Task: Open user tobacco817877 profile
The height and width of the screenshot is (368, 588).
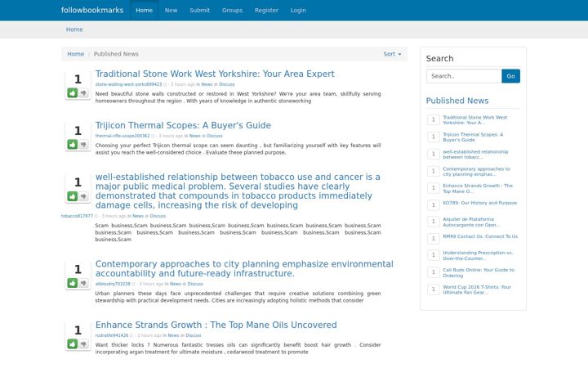Action: (x=77, y=216)
